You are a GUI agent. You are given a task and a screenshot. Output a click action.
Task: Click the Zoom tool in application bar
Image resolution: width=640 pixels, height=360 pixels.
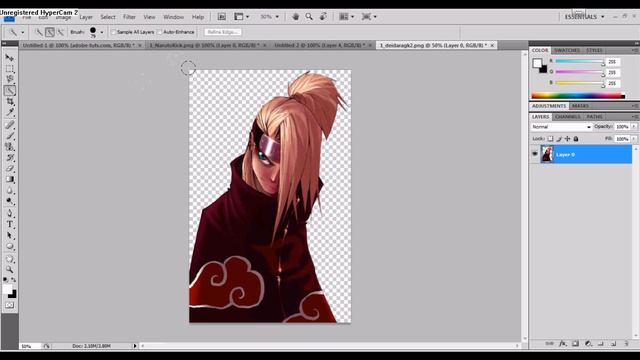click(309, 17)
